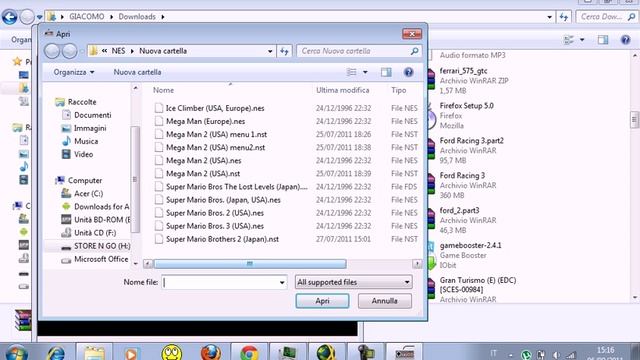640x360 pixels.
Task: Select Super Mario Bros. 2 (USA).nes
Action: coord(215,213)
